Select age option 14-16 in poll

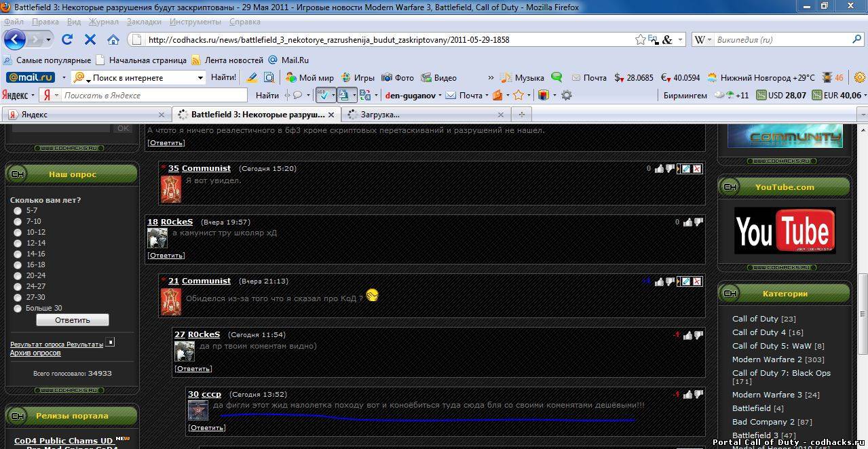18,254
